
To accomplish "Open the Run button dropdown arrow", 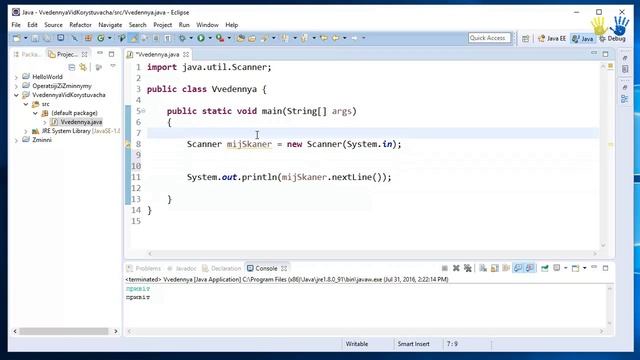I will pyautogui.click(x=210, y=38).
